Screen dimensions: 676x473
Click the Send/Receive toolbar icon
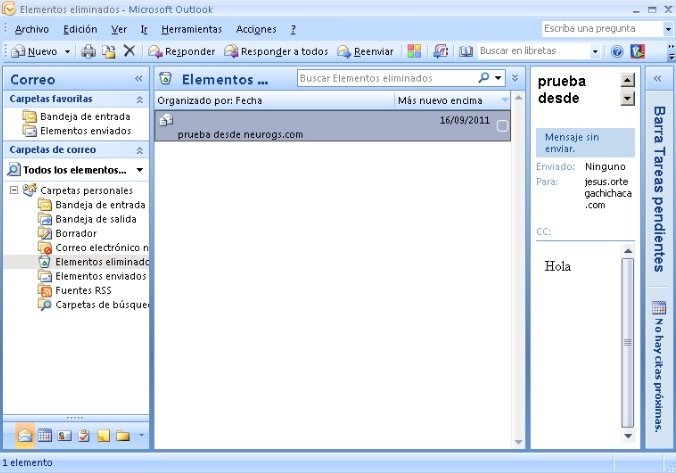pos(441,51)
